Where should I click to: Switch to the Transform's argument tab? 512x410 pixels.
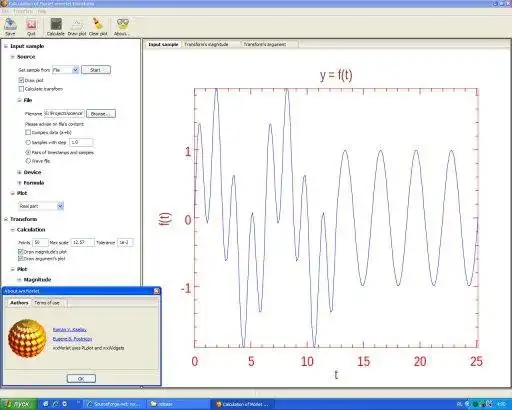point(265,44)
